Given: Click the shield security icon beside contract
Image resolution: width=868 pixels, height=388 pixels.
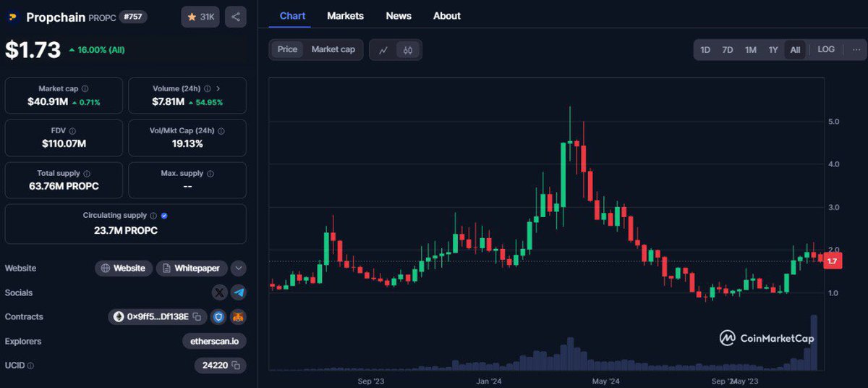Looking at the screenshot, I should click(x=219, y=317).
